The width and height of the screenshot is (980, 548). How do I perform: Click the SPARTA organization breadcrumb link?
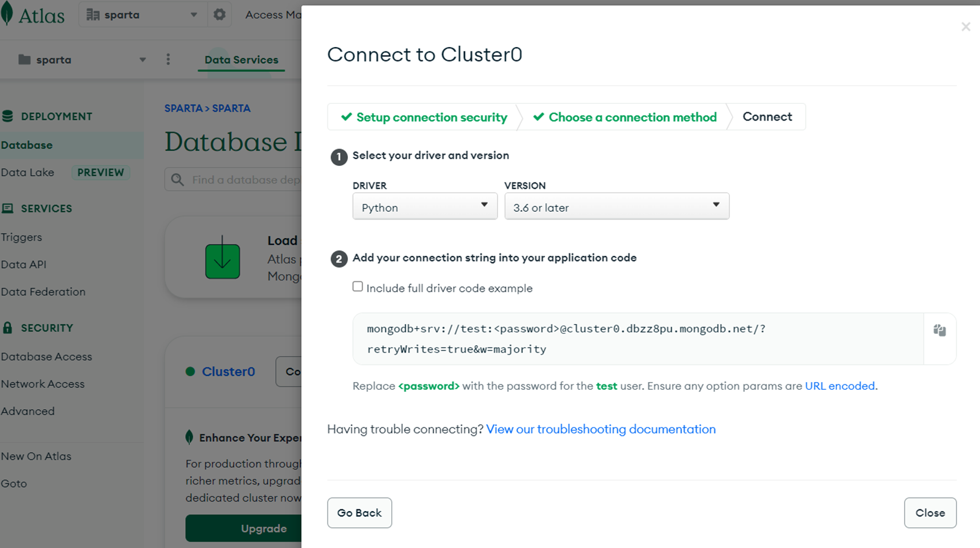point(183,108)
